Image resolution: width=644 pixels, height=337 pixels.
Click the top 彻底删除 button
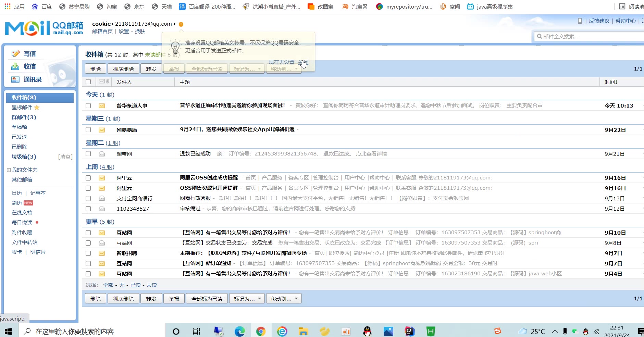pos(123,69)
